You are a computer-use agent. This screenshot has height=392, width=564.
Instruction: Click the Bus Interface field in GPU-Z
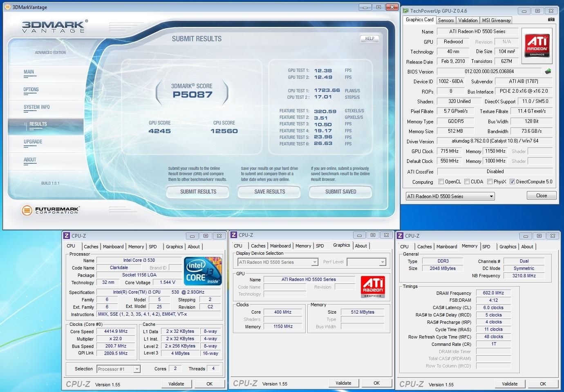pyautogui.click(x=524, y=91)
